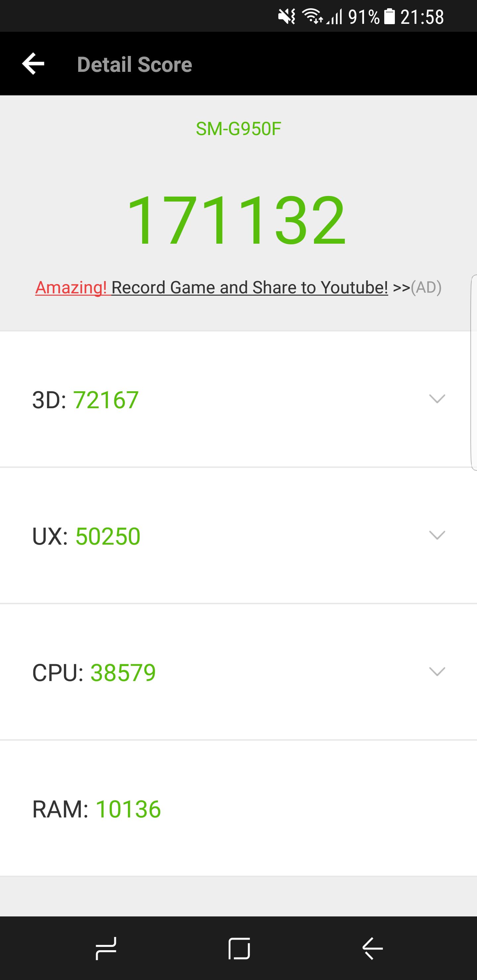Screen dimensions: 477x980
Task: Tap the muted sound status icon
Action: pos(287,17)
